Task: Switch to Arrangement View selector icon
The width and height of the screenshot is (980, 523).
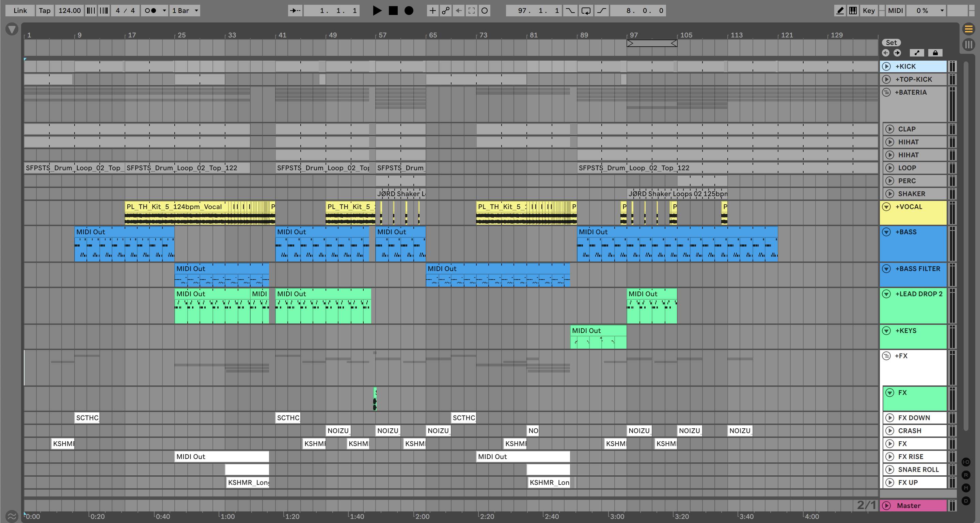Action: coord(968,29)
